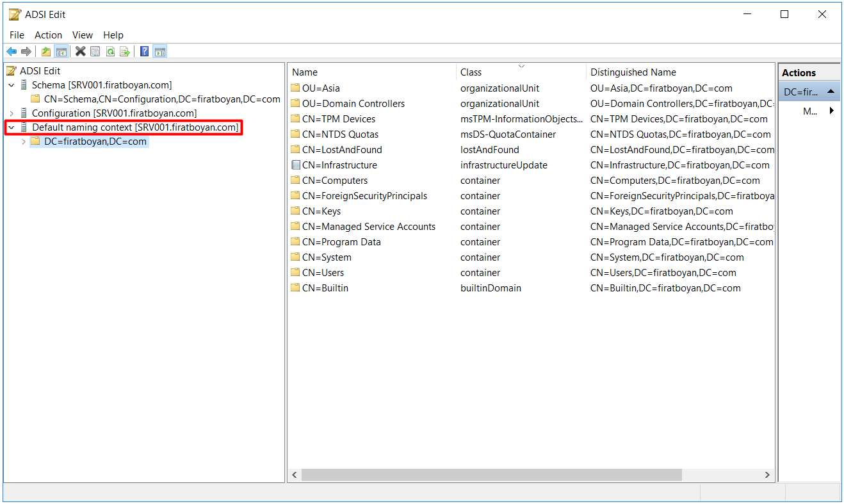Click the Configuration server icon in tree
844x504 pixels.
(x=24, y=113)
